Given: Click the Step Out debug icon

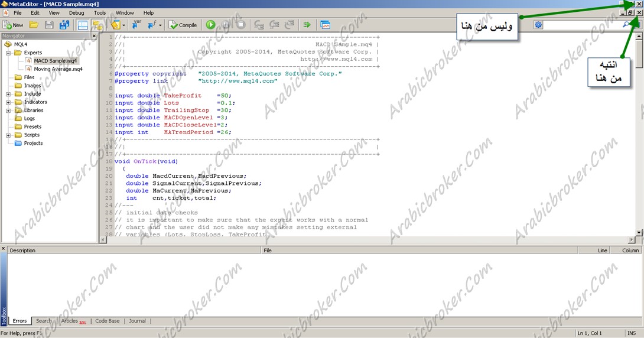Looking at the screenshot, I should [x=289, y=25].
